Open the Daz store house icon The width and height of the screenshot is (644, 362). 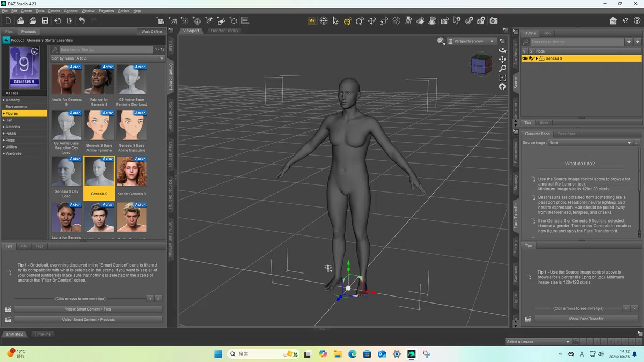point(613,21)
